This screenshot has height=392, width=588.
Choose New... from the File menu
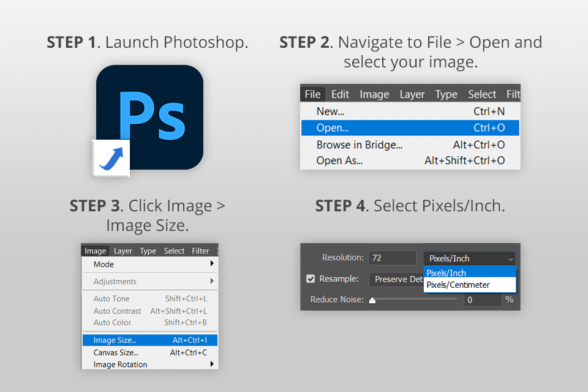pyautogui.click(x=410, y=111)
